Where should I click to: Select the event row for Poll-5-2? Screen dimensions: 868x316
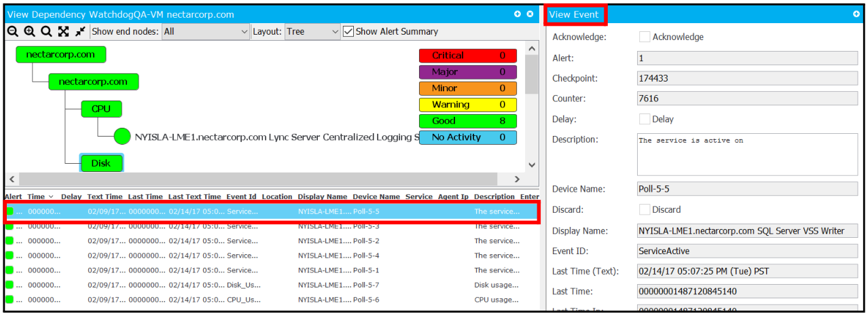pyautogui.click(x=272, y=241)
